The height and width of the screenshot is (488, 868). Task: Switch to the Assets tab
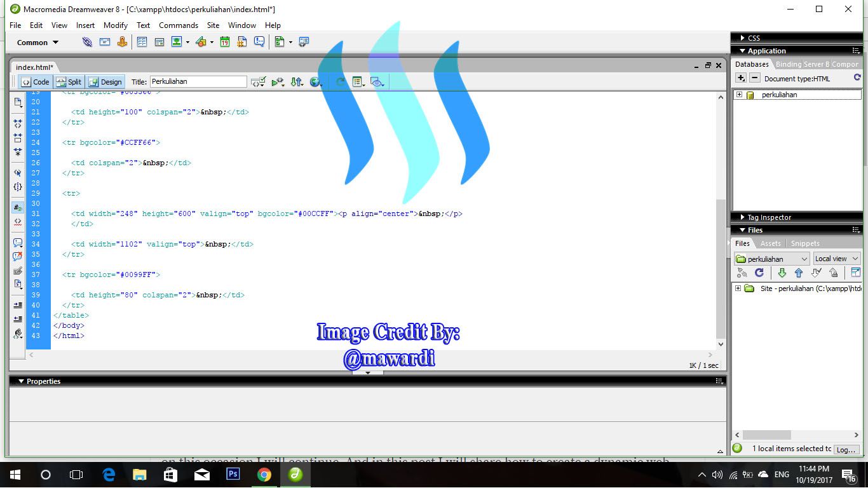click(770, 243)
